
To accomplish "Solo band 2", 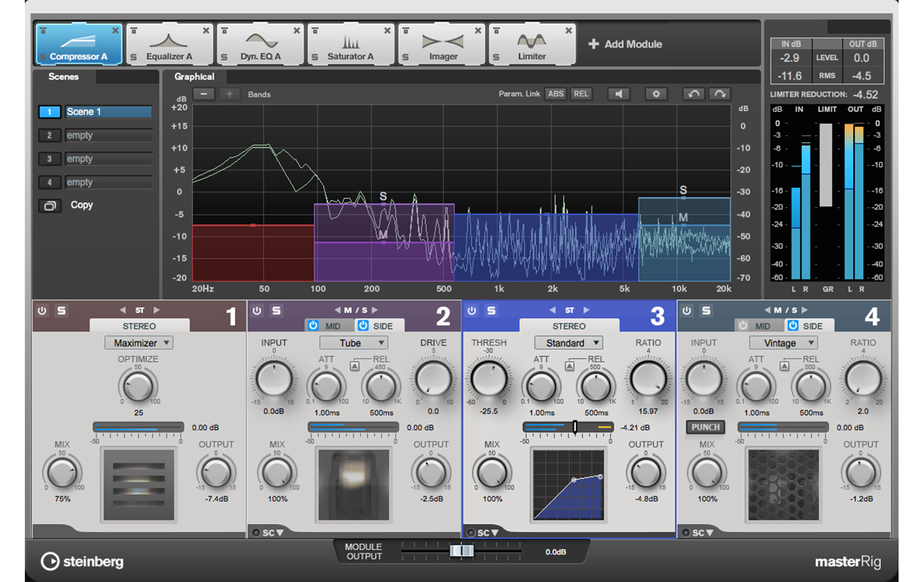I will [x=276, y=311].
